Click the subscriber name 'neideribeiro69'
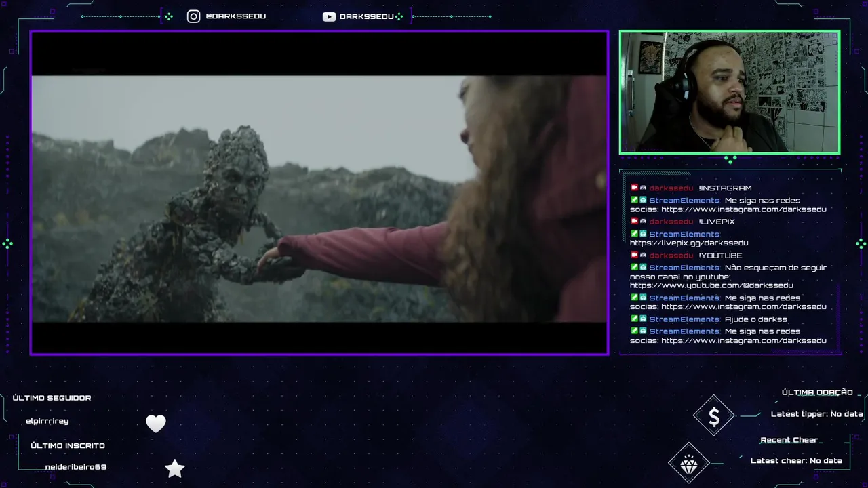 pos(76,467)
